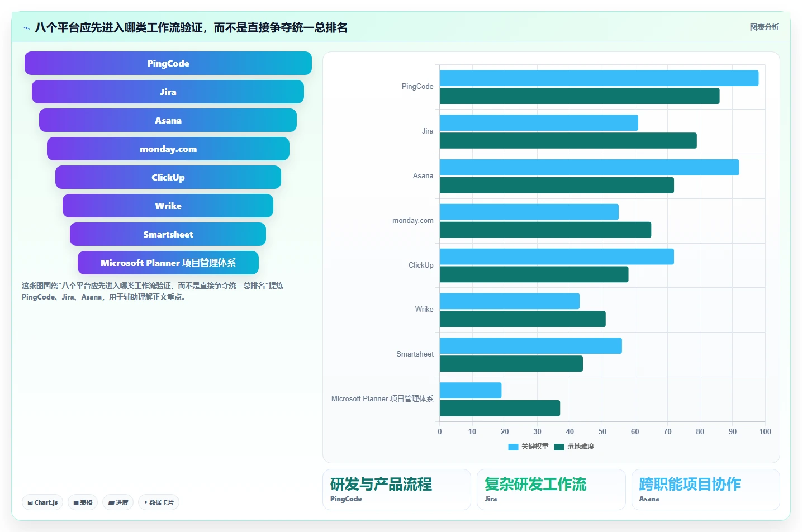Click monday.com green 落地难度 bar

tap(545, 230)
